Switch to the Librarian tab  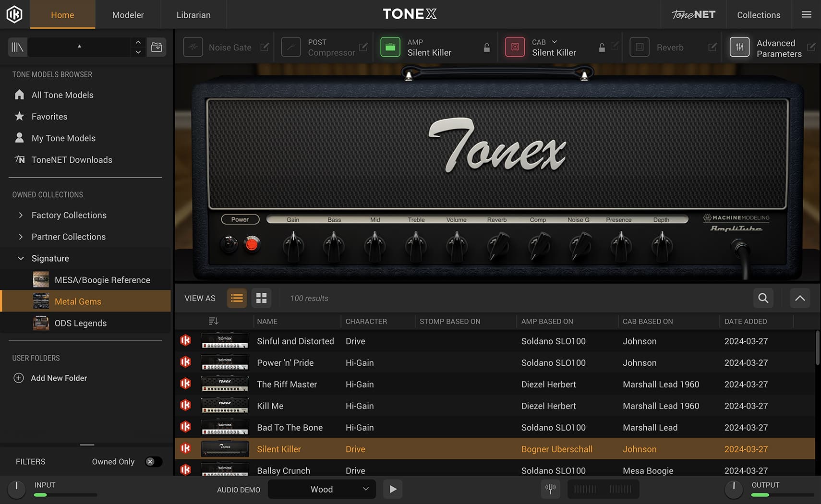point(193,14)
